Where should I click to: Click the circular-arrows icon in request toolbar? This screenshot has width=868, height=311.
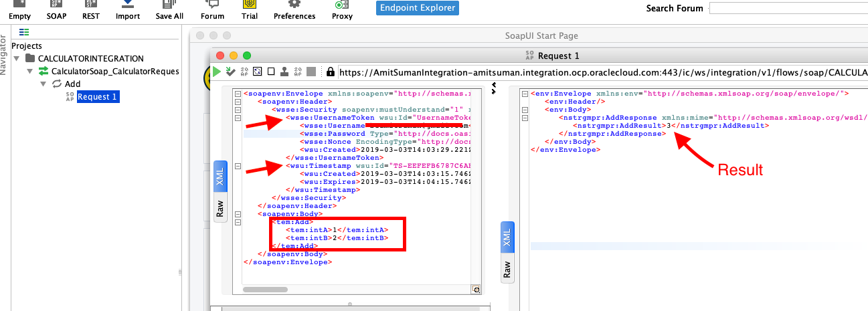tap(258, 72)
